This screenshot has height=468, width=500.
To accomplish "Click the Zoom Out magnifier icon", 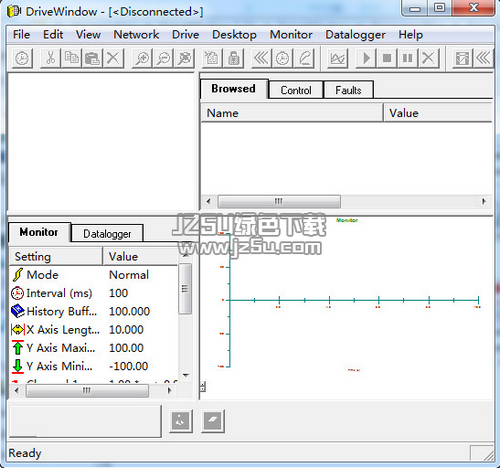I will coord(163,59).
